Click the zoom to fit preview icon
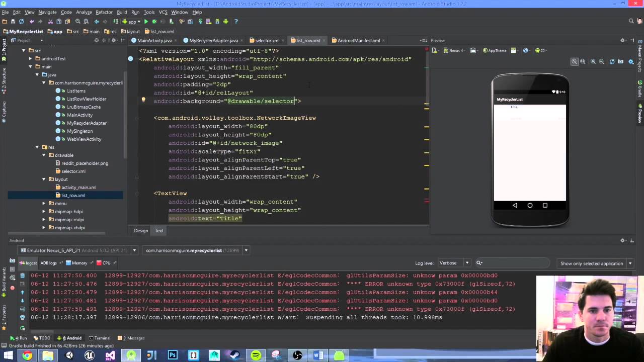This screenshot has height=362, width=644. 574,61
